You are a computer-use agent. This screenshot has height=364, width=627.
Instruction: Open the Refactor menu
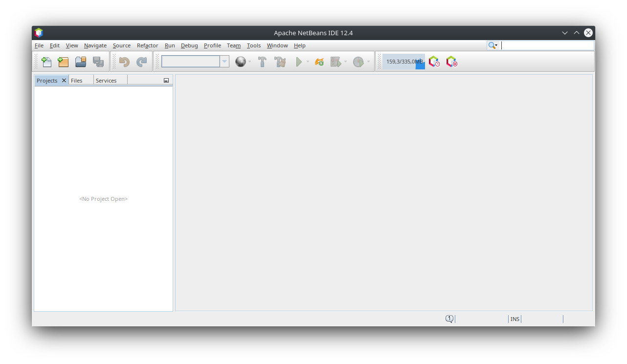pyautogui.click(x=147, y=45)
